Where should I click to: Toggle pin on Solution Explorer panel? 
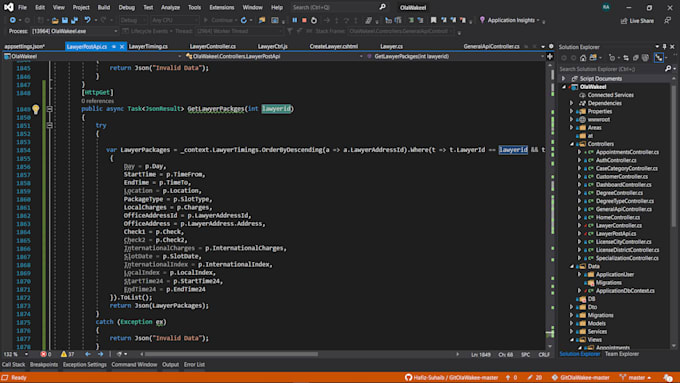tap(664, 46)
